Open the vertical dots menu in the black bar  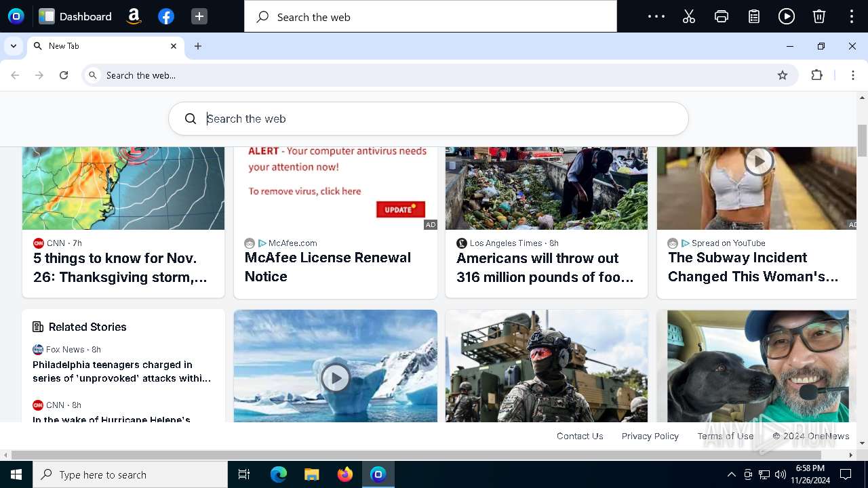tap(852, 16)
